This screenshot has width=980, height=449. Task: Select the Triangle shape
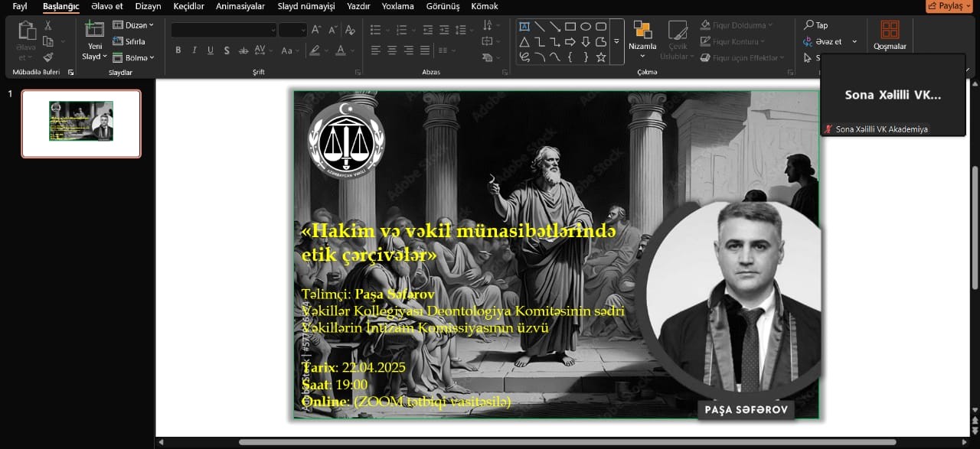pyautogui.click(x=524, y=41)
